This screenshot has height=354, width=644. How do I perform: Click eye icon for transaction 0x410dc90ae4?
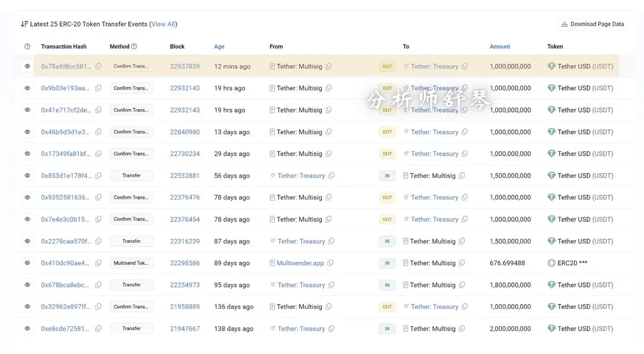click(x=27, y=263)
